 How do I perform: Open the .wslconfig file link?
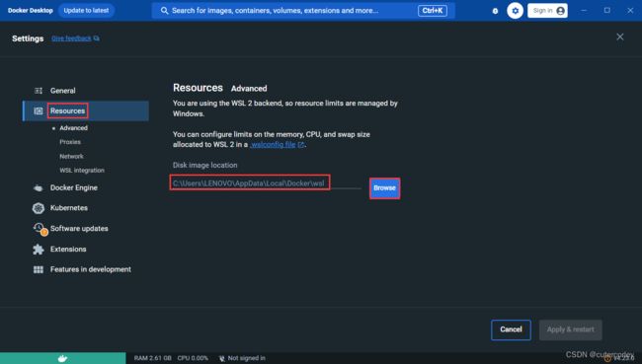[273, 145]
